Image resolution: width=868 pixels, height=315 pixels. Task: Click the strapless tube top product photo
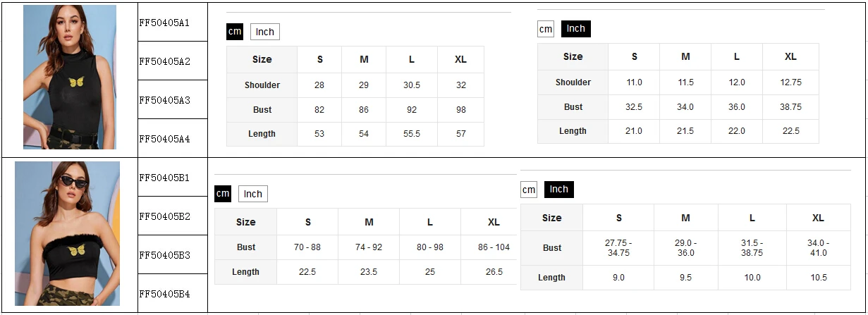coord(68,233)
